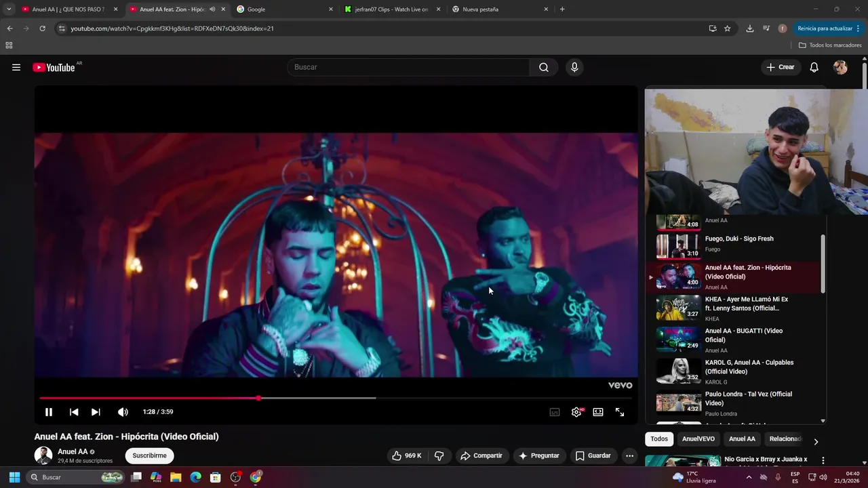Image resolution: width=868 pixels, height=488 pixels.
Task: Open the Windows Start menu
Action: (14, 477)
